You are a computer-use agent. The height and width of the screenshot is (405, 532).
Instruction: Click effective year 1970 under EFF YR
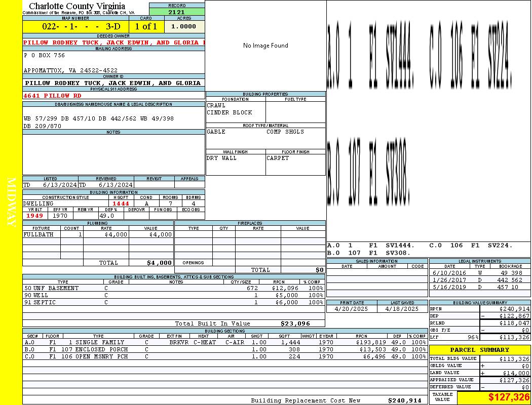click(60, 216)
